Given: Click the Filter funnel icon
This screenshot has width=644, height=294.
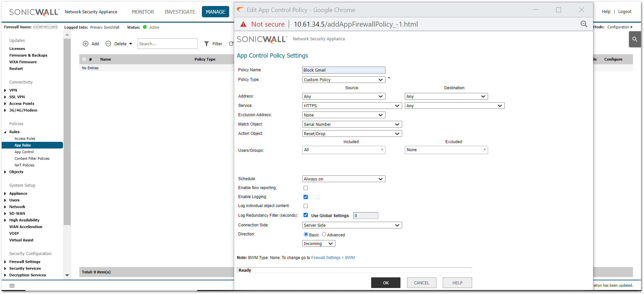Looking at the screenshot, I should click(x=207, y=44).
